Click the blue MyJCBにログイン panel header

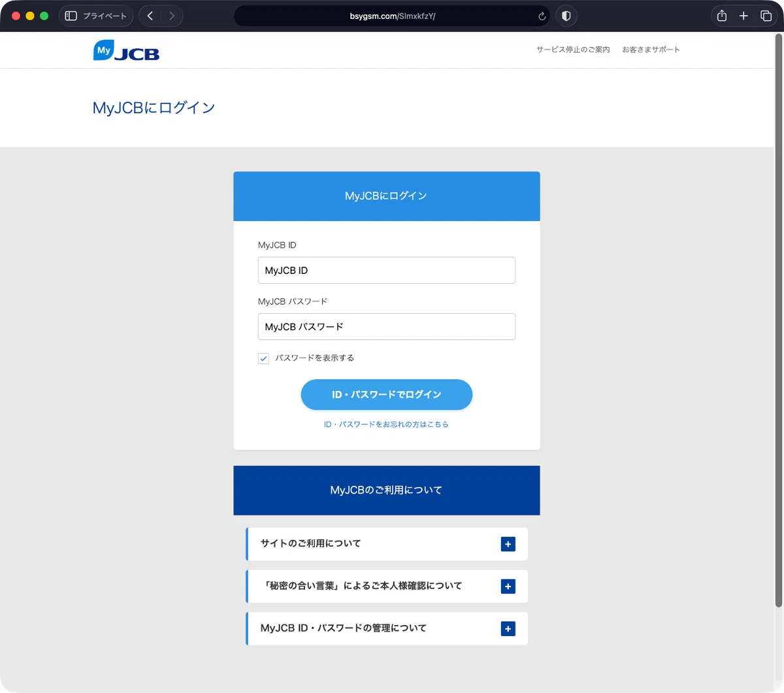click(387, 196)
